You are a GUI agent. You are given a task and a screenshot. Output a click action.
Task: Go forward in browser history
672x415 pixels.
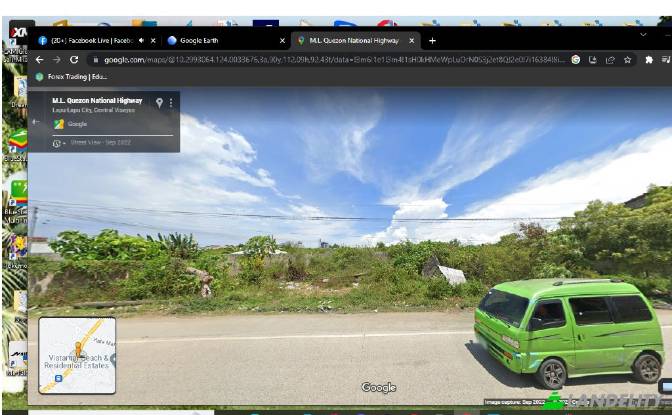[57, 60]
